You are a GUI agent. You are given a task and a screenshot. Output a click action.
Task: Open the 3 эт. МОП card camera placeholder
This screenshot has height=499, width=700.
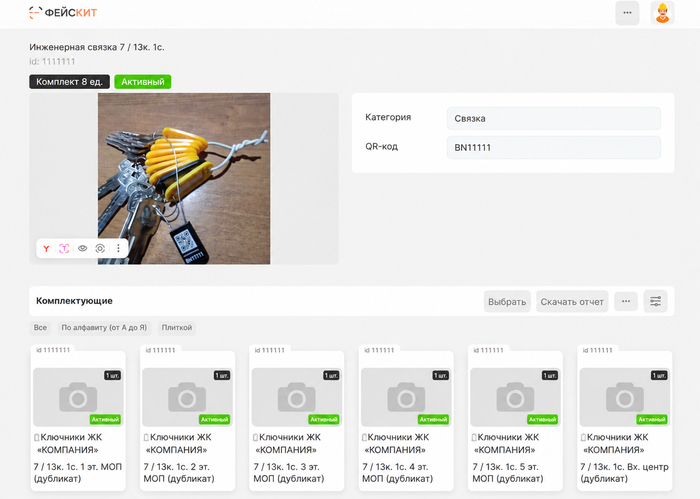pos(296,397)
